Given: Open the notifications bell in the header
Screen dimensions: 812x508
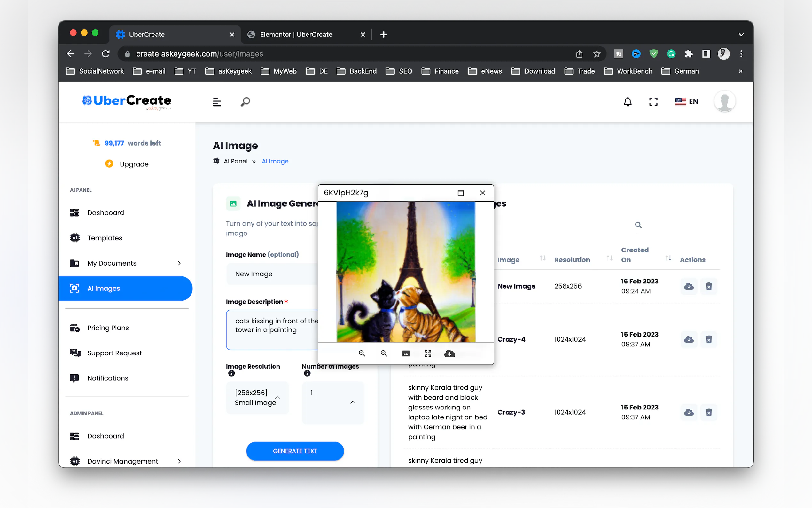Looking at the screenshot, I should coord(627,101).
